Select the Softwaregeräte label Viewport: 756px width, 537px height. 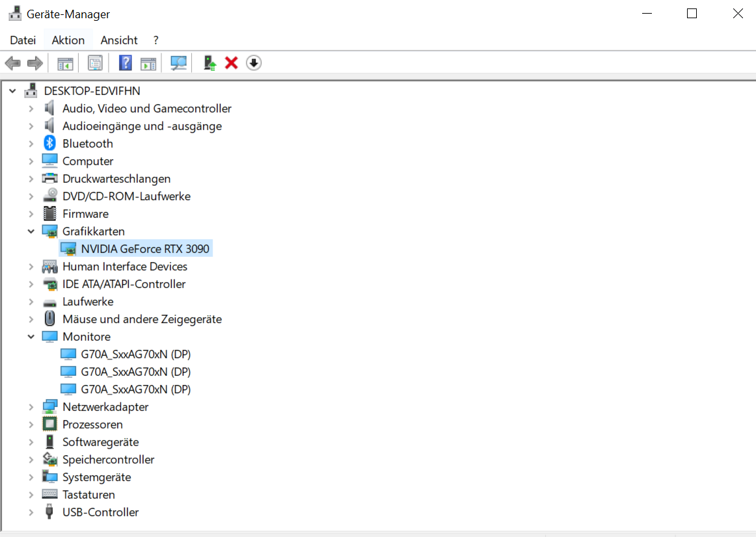click(101, 442)
